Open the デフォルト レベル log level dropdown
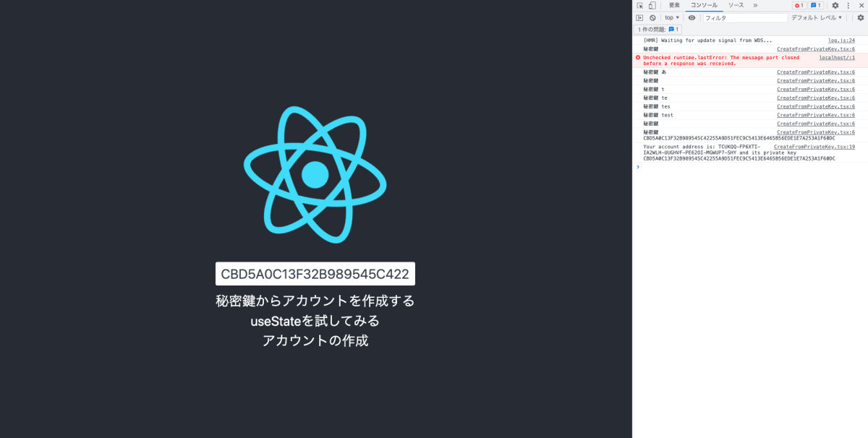Screen dimensions: 868x438 (x=817, y=17)
